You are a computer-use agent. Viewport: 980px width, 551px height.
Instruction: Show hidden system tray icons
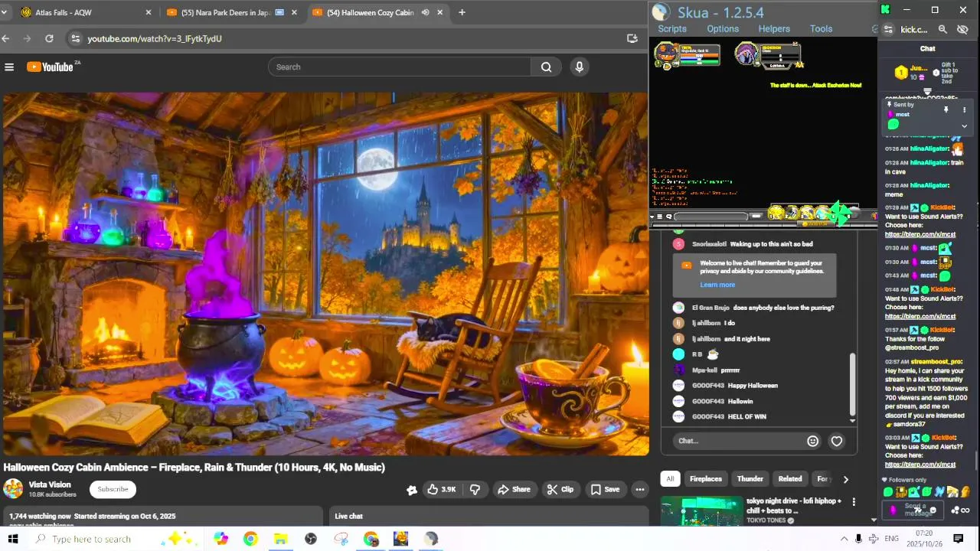pos(844,539)
